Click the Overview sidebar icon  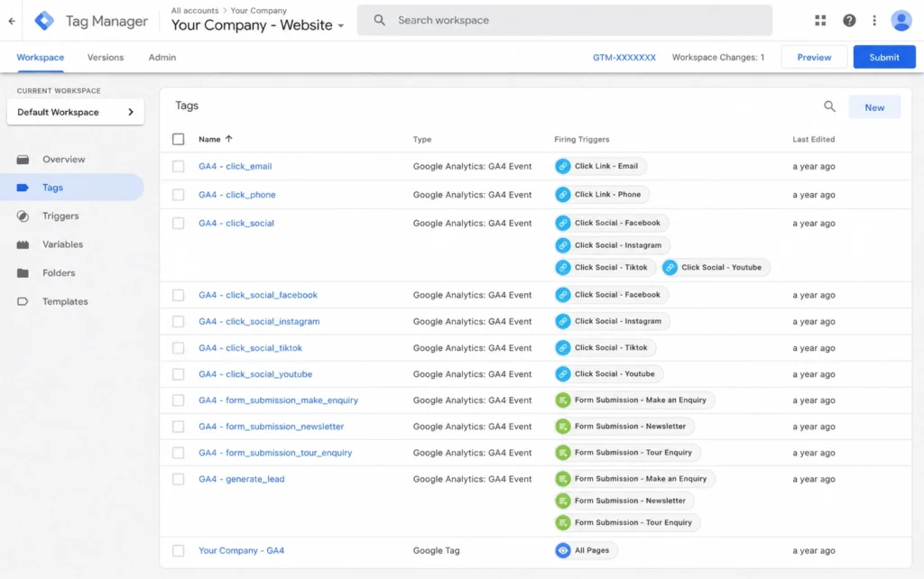[23, 159]
